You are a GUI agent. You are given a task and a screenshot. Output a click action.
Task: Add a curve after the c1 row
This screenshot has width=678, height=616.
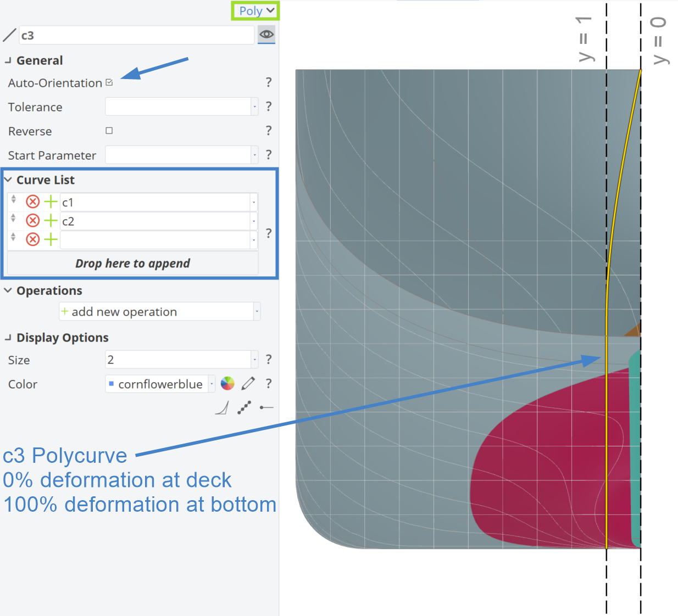(x=51, y=202)
